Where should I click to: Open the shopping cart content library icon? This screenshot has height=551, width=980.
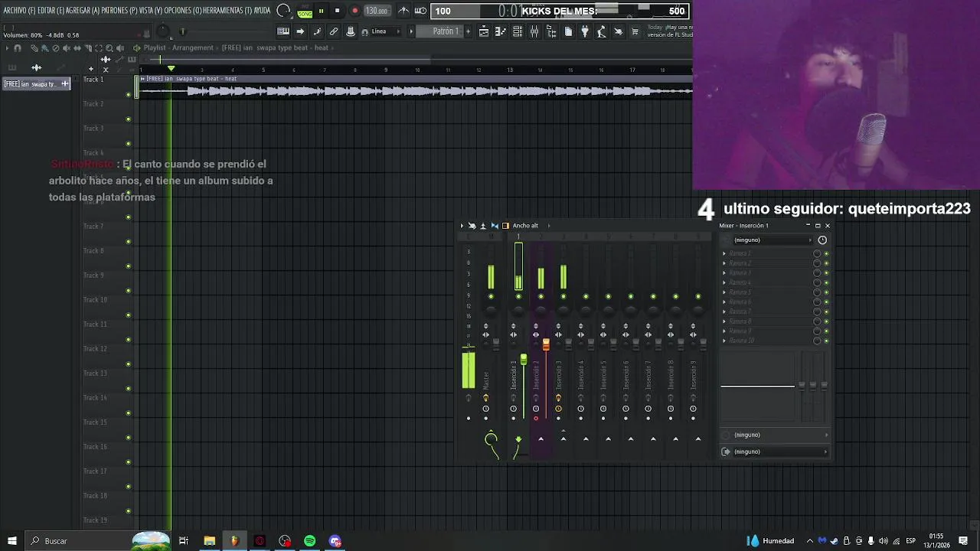[x=635, y=31]
